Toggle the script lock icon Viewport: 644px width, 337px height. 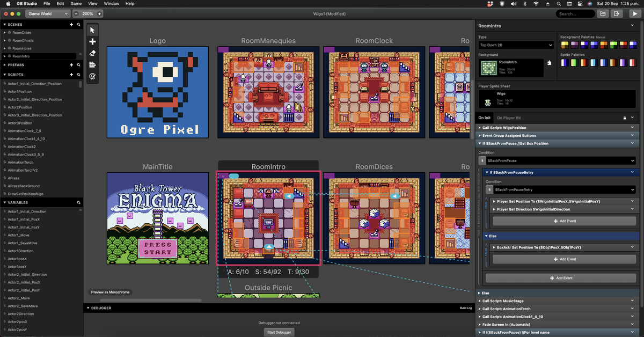click(x=625, y=118)
